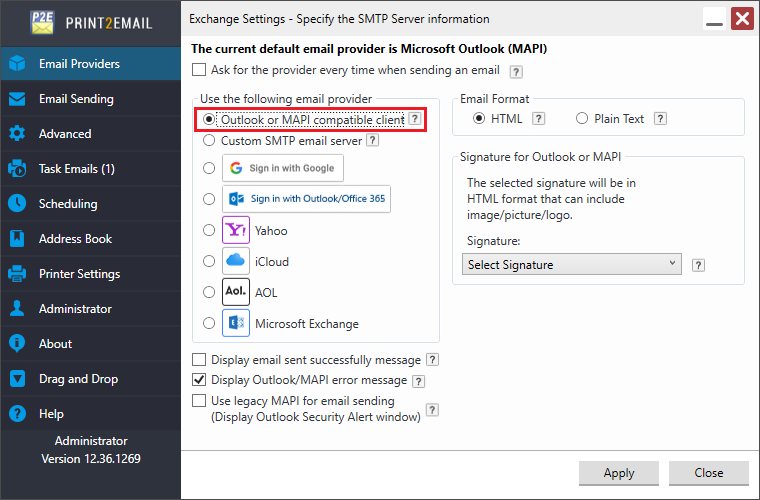Click the Drag and Drop arrow icon
Viewport: 760px width, 500px height.
[x=17, y=378]
